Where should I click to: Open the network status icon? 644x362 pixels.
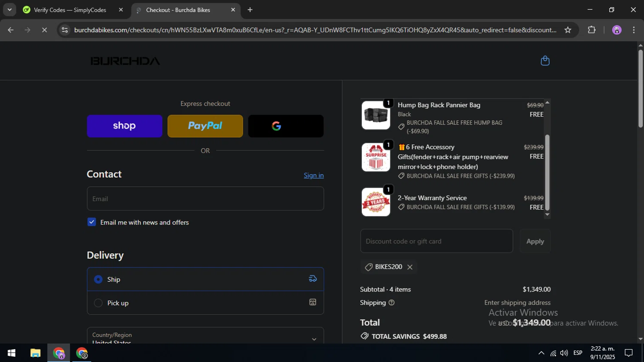[x=553, y=353]
